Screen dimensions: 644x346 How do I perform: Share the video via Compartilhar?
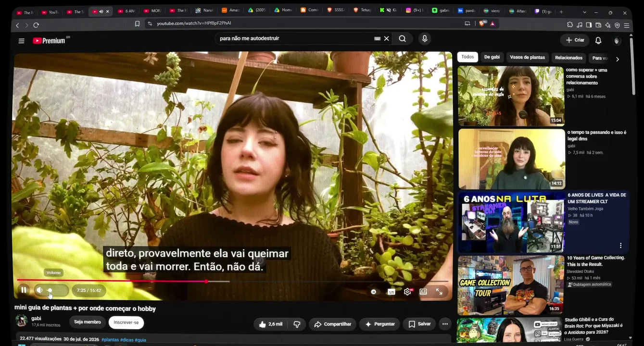[x=332, y=324]
